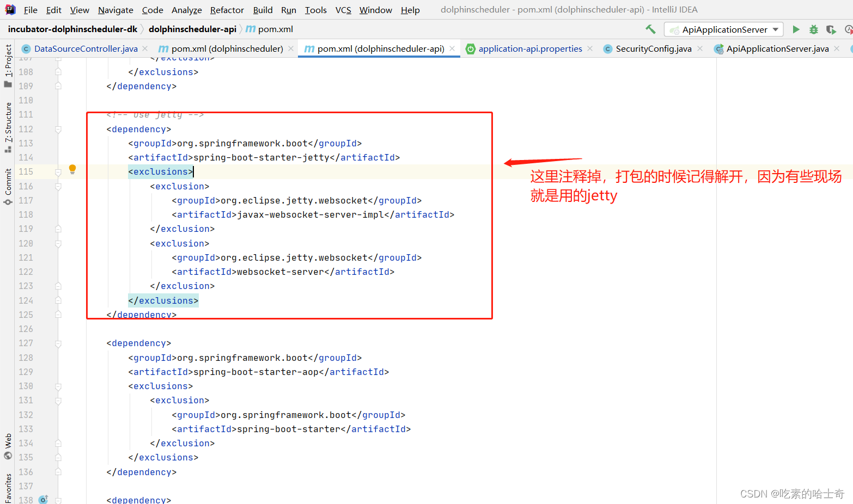Close the DataSourceController.java tab
The width and height of the screenshot is (853, 504).
point(145,48)
